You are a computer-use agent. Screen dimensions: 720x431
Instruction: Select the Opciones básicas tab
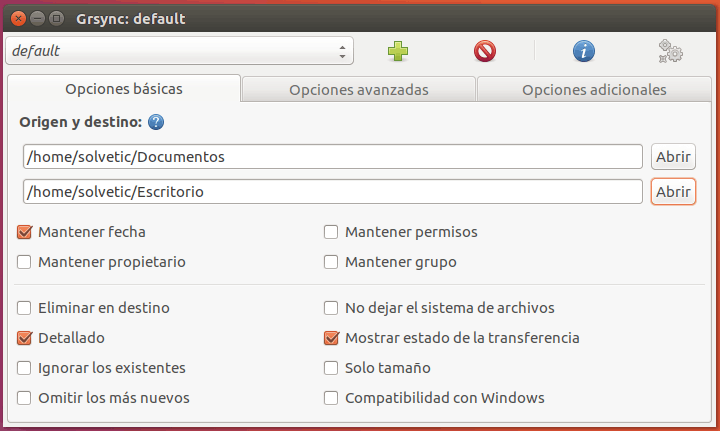124,88
